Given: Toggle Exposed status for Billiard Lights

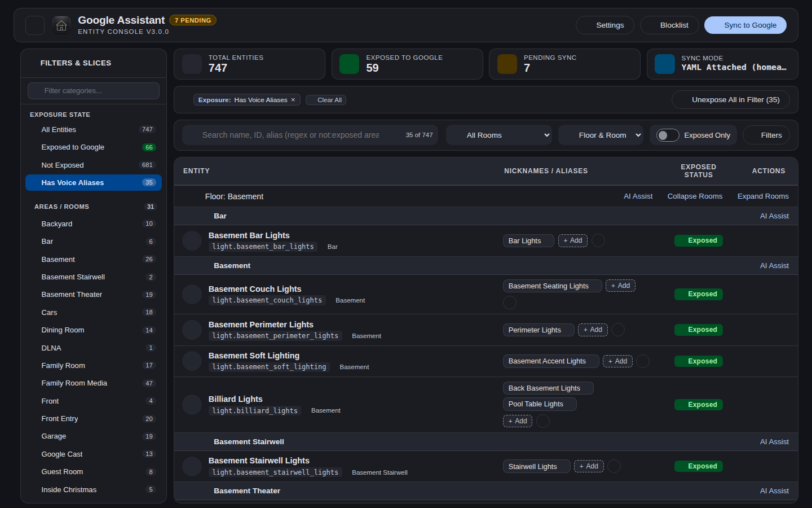Looking at the screenshot, I should (699, 405).
